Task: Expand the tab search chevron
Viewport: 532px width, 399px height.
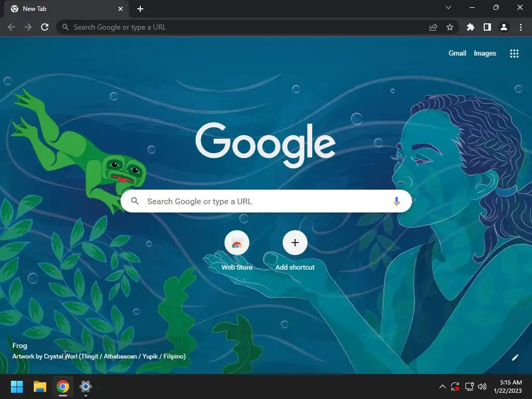Action: coord(448,7)
